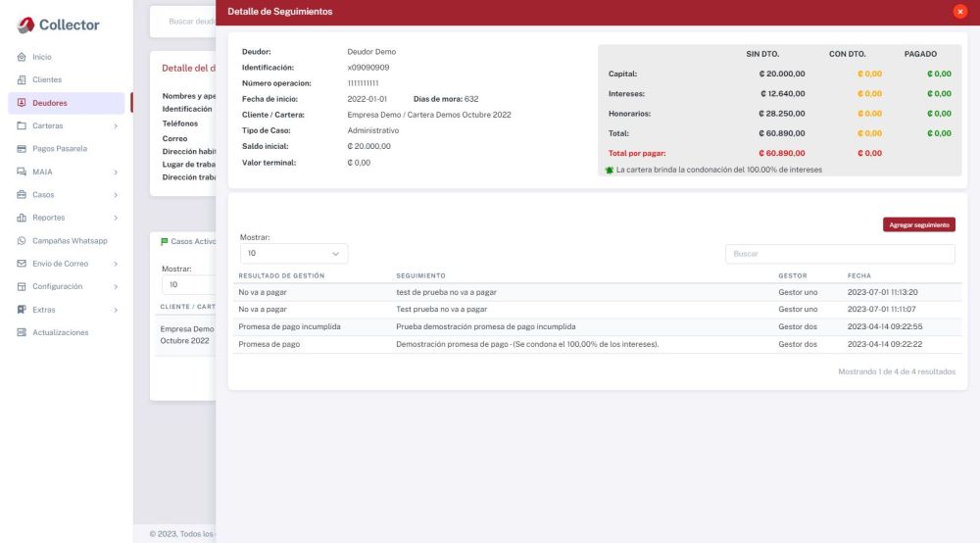
Task: Click the Agregar seguimiento button
Action: tap(918, 224)
